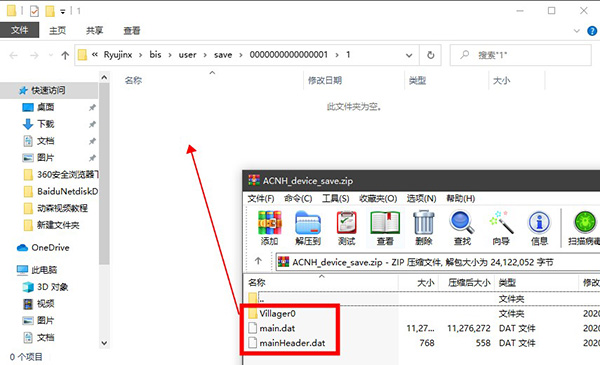Viewport: 600px width, 365px height.
Task: Open the 文件(F) menu in WinRAR
Action: coord(261,199)
